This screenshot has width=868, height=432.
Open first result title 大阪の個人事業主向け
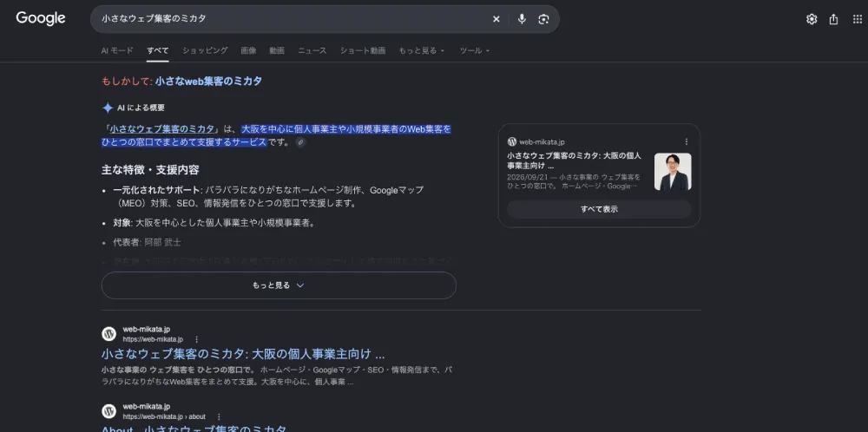(243, 354)
